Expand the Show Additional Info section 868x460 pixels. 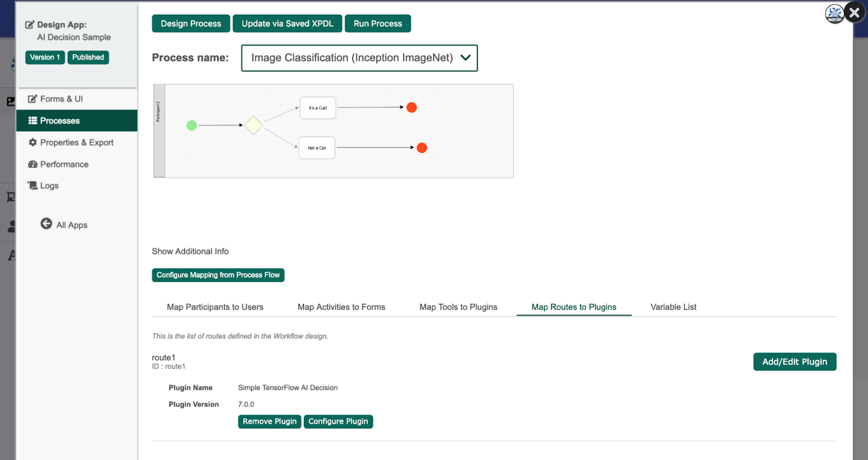(x=190, y=251)
